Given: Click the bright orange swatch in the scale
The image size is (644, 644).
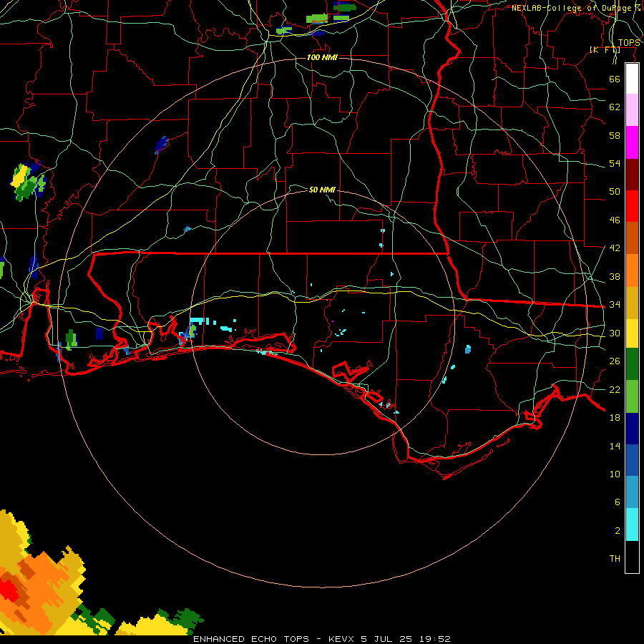Looking at the screenshot, I should [632, 270].
